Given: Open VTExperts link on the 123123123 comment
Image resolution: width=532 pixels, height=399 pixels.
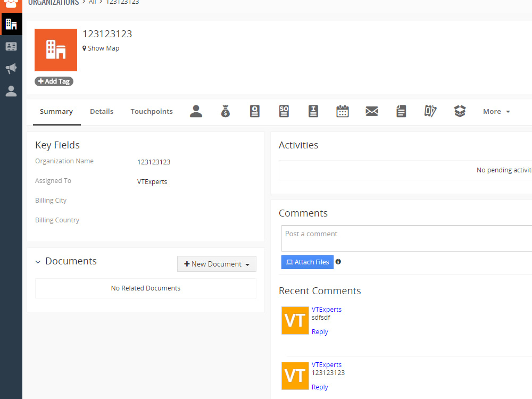Looking at the screenshot, I should pyautogui.click(x=327, y=365).
